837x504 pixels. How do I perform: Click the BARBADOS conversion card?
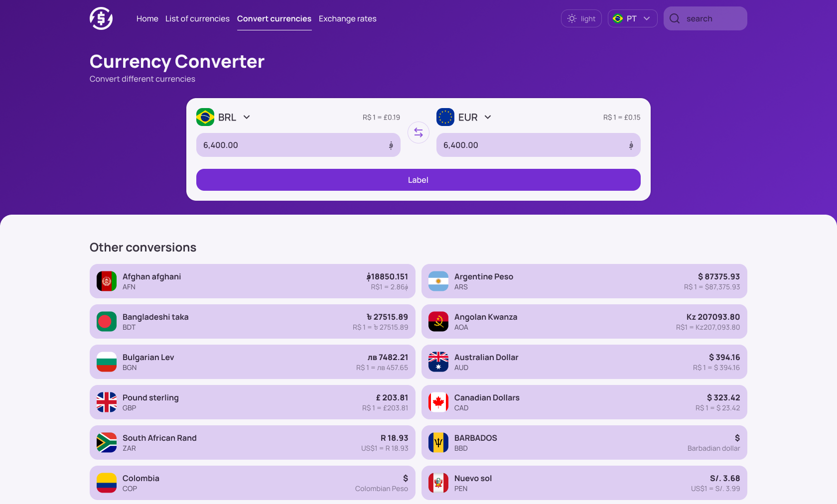(x=584, y=442)
